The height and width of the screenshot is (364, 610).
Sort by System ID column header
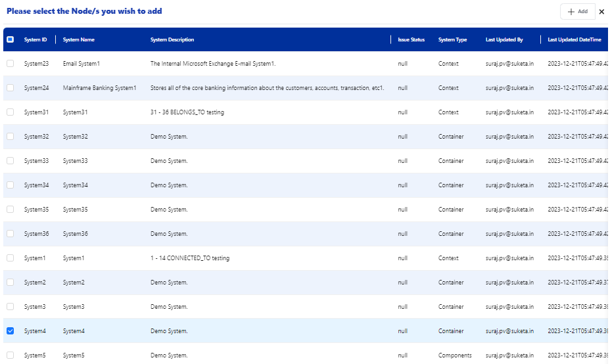35,40
